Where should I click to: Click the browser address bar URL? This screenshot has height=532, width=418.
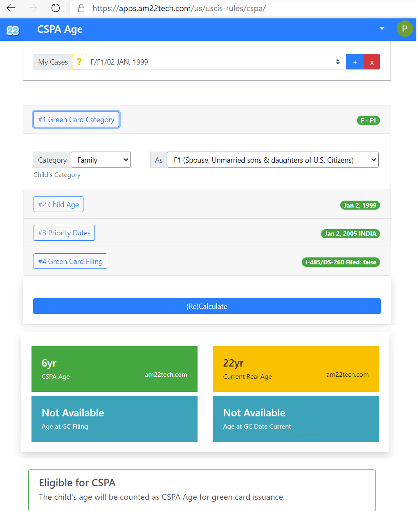coord(179,8)
